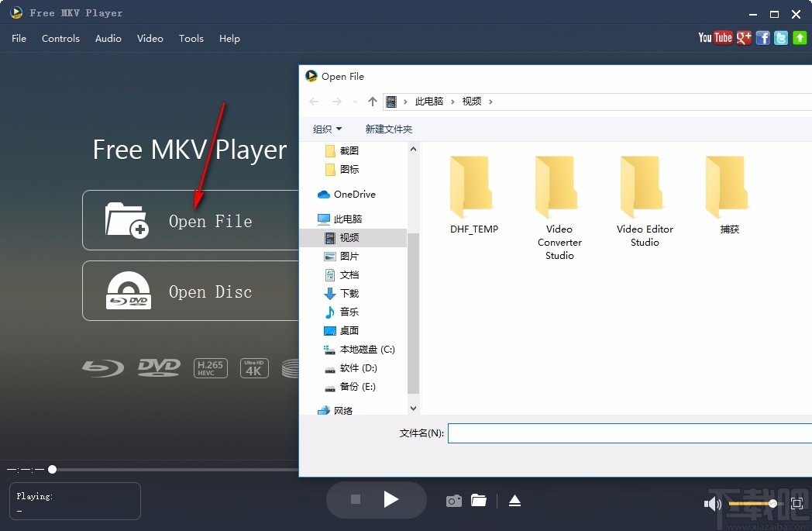The width and height of the screenshot is (812, 531).
Task: Click the open folder icon in playback bar
Action: tap(479, 501)
